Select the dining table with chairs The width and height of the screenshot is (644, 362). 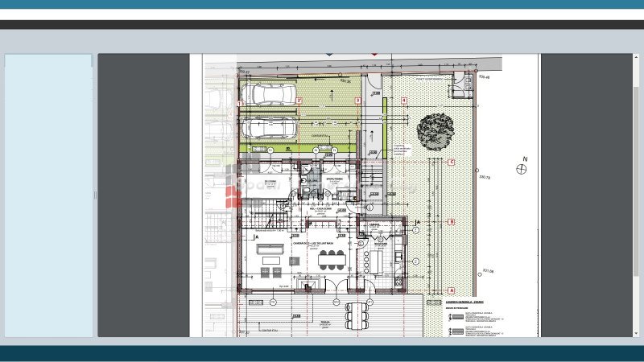[330, 260]
